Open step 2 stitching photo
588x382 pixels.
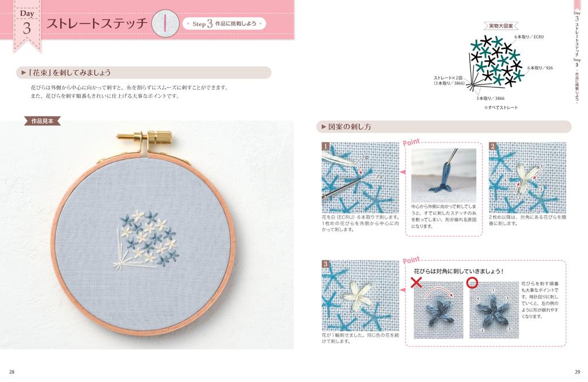(527, 178)
